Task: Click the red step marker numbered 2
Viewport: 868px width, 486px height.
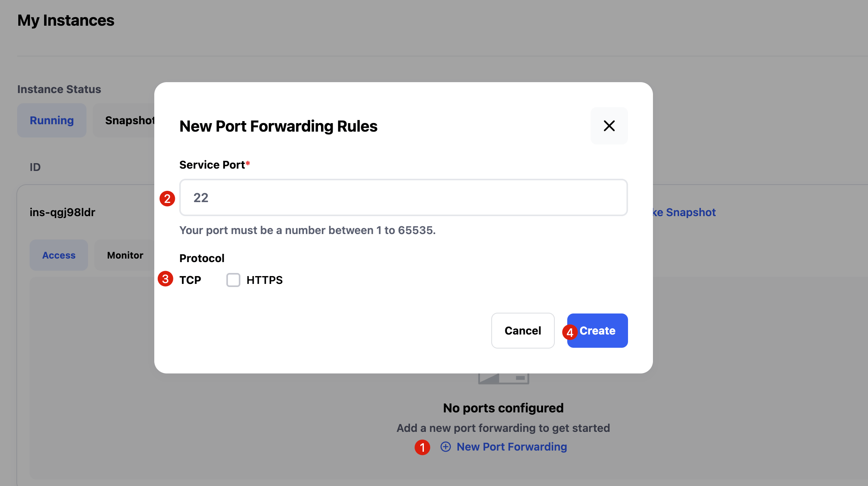Action: tap(167, 199)
